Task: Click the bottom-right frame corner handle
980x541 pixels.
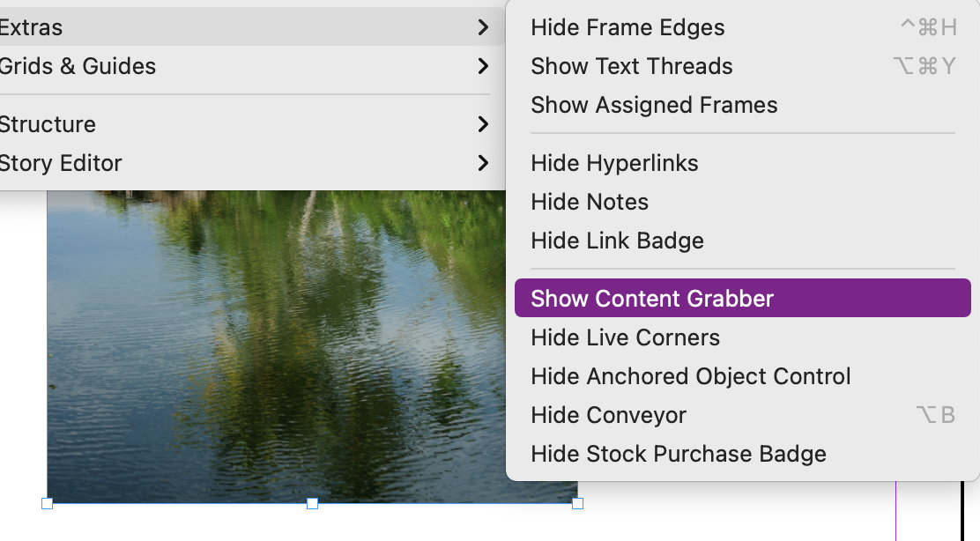Action: tap(579, 503)
